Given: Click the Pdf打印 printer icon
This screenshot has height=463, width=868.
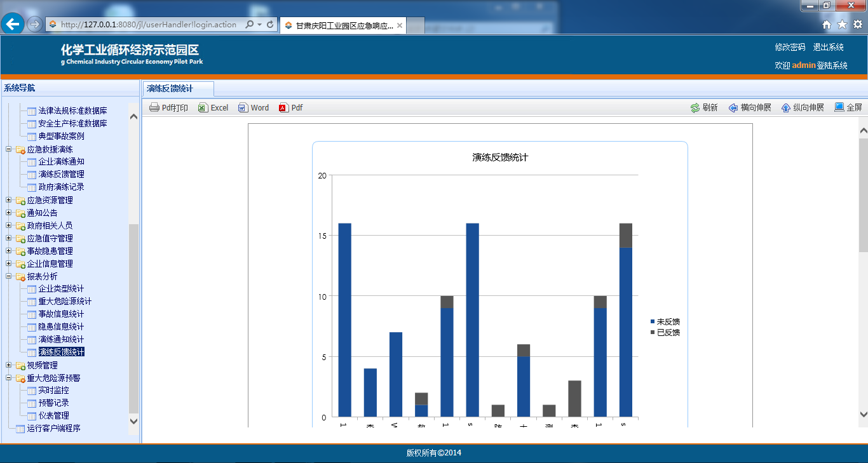Looking at the screenshot, I should [154, 108].
